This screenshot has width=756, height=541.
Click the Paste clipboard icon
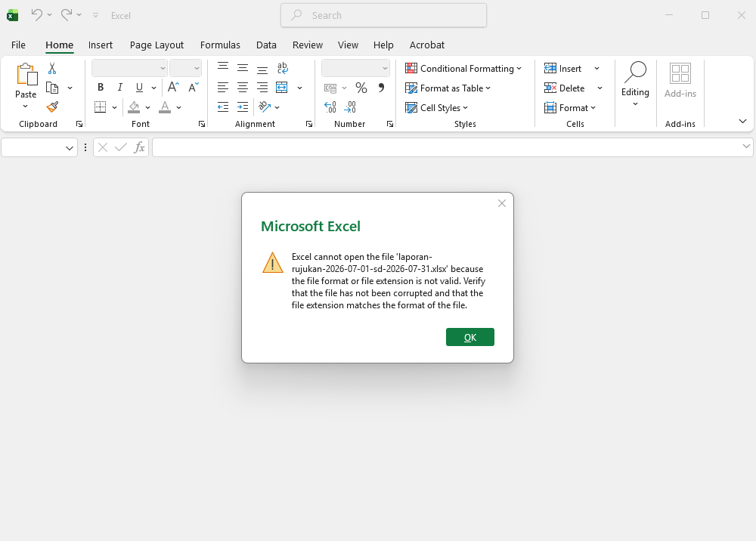tap(26, 75)
